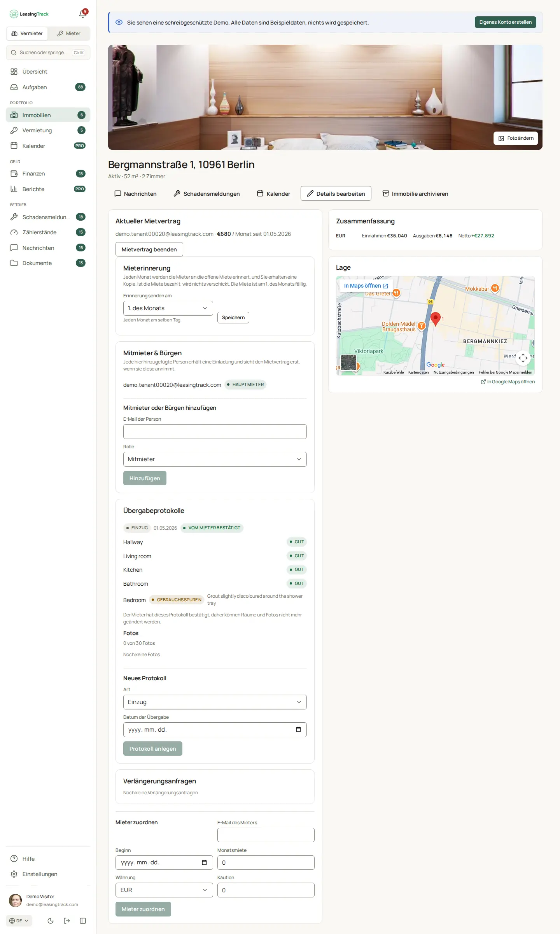Viewport: 560px width, 934px height.
Task: Click Eigenes Konto erstellen button
Action: click(506, 22)
